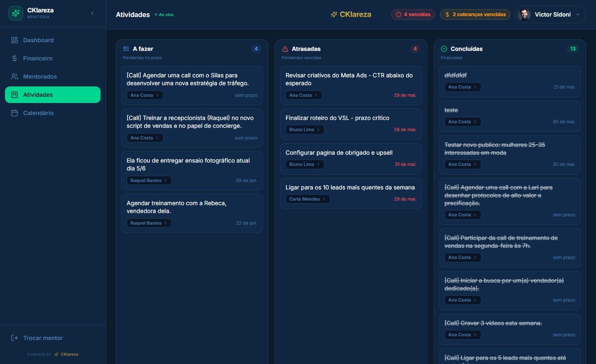This screenshot has width=596, height=364.
Task: Click the clock icon in vencidas badge
Action: pos(399,14)
